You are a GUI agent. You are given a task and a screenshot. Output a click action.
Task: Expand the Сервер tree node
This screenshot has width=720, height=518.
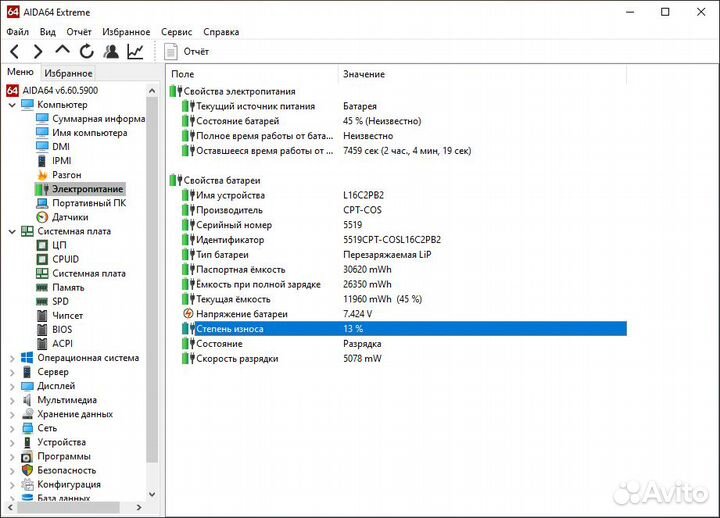coord(12,372)
